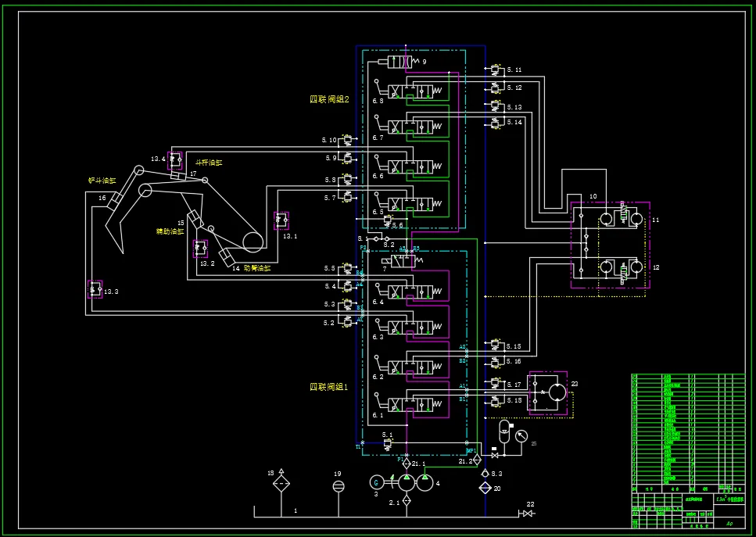
Task: Click the 铲斗油缸 cylinder label
Action: [102, 181]
